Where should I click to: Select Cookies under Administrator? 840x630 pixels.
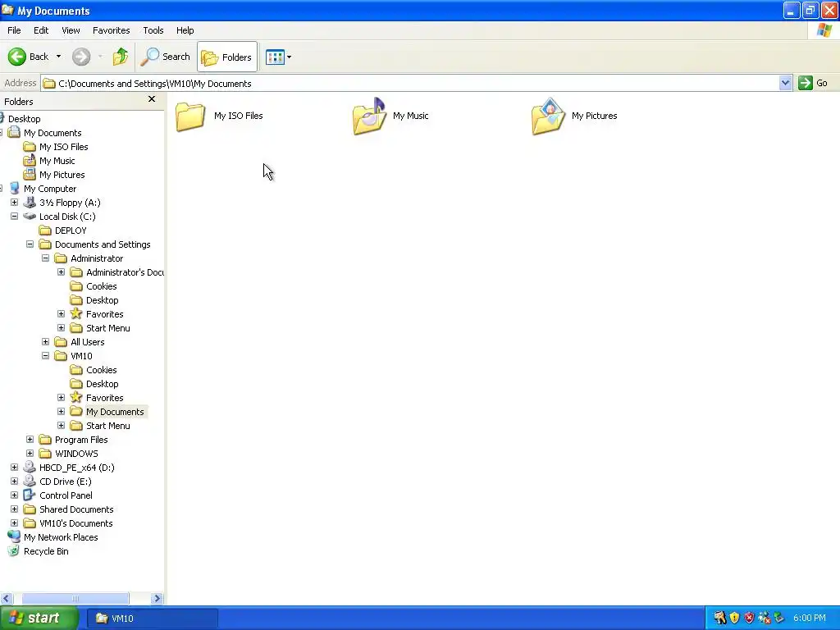(101, 286)
